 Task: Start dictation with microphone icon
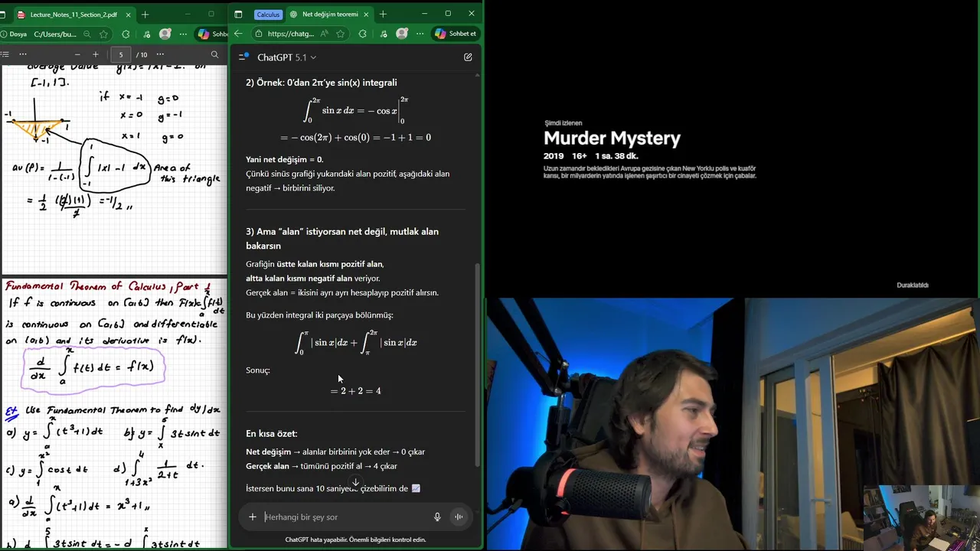437,517
